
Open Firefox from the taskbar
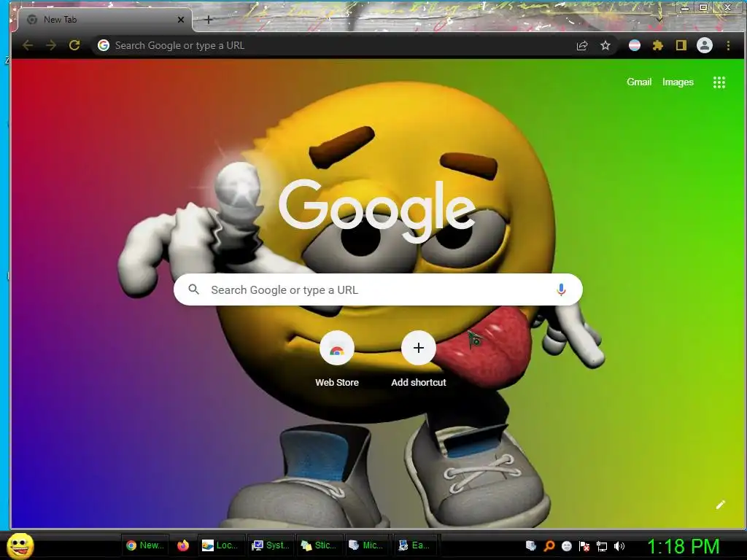pyautogui.click(x=183, y=545)
